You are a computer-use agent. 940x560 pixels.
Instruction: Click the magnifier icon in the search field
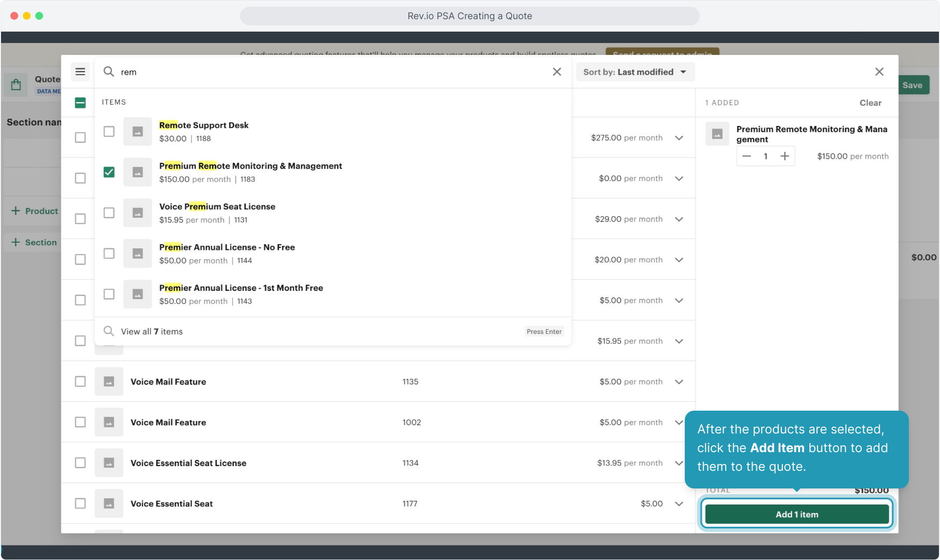[x=108, y=72]
